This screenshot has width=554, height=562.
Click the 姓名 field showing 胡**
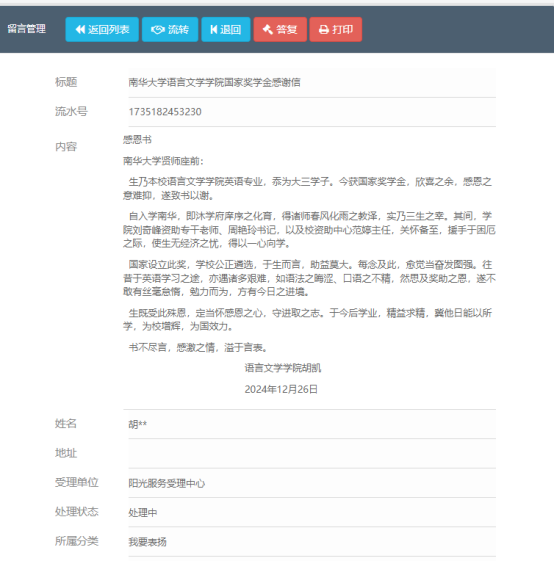(x=312, y=424)
